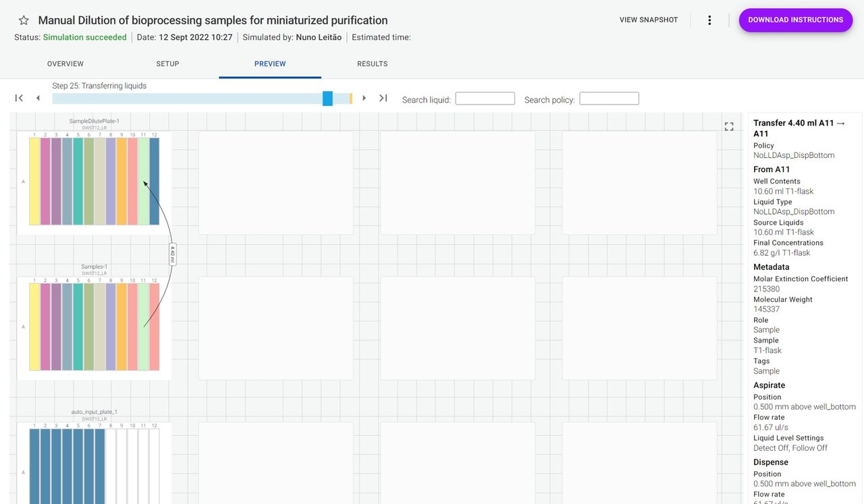
Task: Select light green well 11 in Samples-1
Action: point(143,327)
